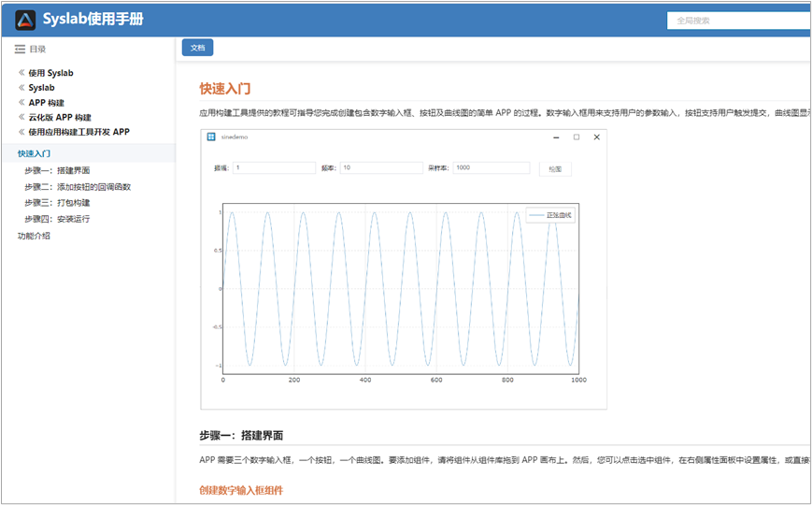Click the sine wave plot thumbnail

coord(401,289)
